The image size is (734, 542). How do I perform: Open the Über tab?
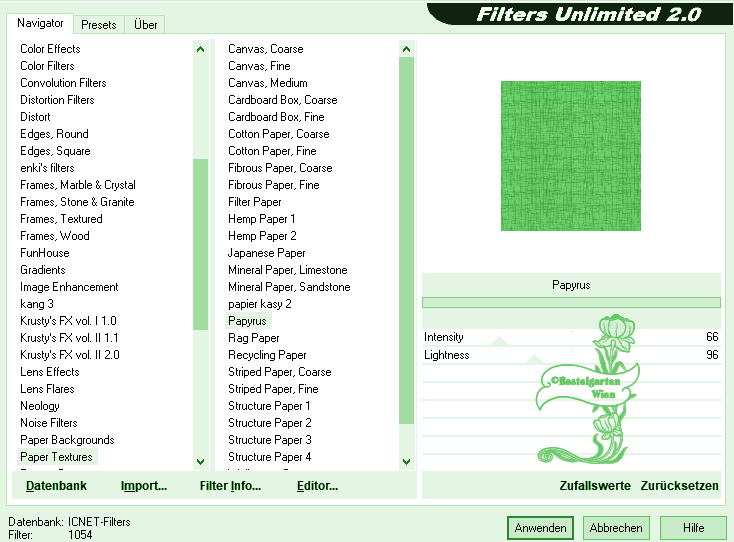(145, 25)
